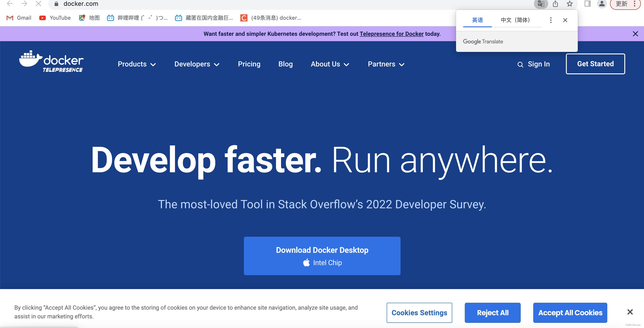Bookmark this page with the star icon
The image size is (644, 328).
(x=569, y=4)
